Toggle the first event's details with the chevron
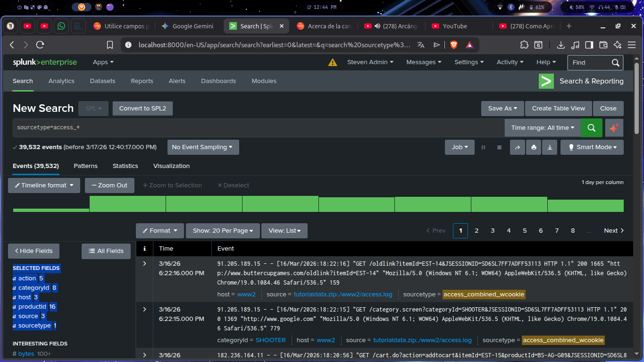 [x=145, y=263]
